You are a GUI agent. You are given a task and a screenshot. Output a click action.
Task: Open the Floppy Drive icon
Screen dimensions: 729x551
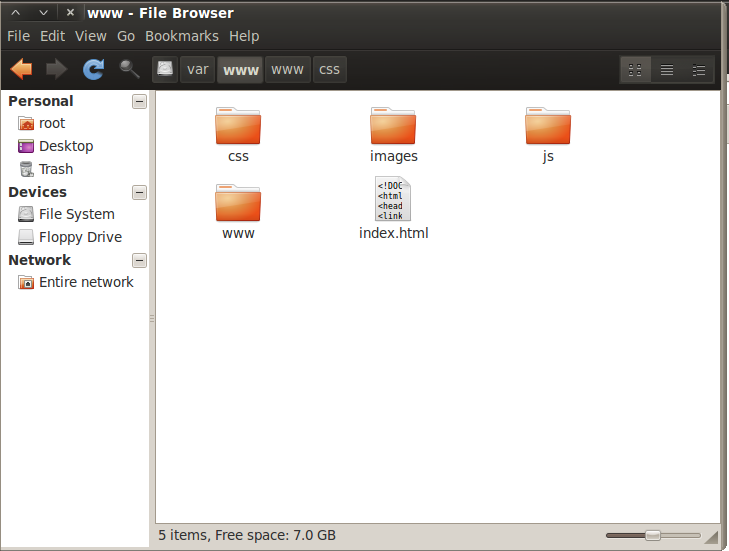[26, 237]
